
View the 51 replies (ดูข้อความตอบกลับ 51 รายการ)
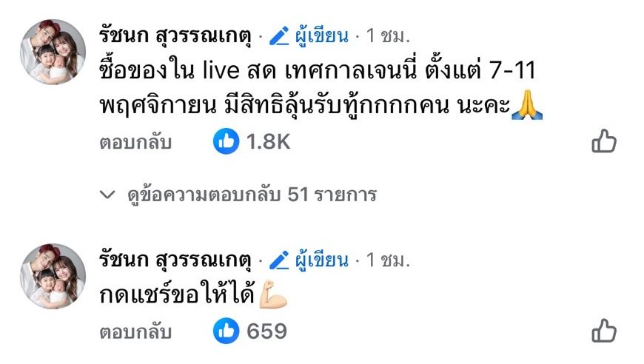pyautogui.click(x=252, y=195)
